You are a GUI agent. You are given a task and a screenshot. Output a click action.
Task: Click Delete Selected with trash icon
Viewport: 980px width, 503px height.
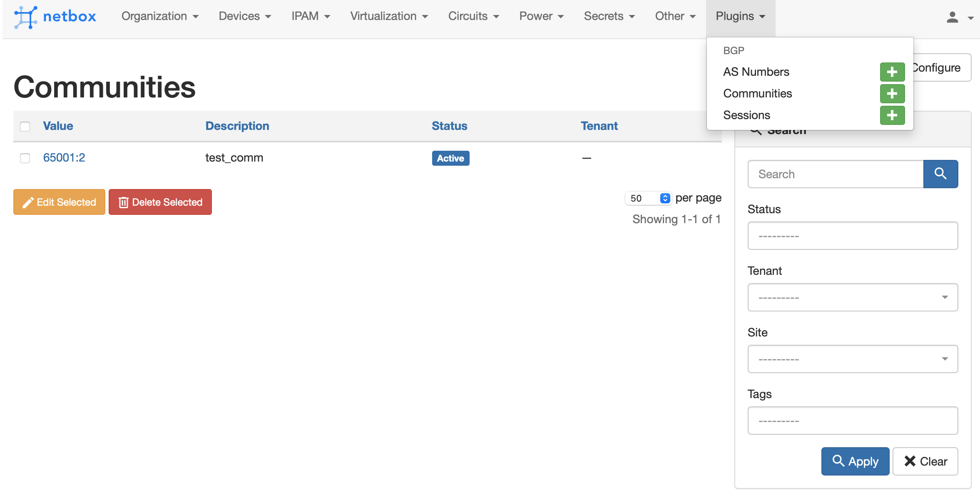160,202
